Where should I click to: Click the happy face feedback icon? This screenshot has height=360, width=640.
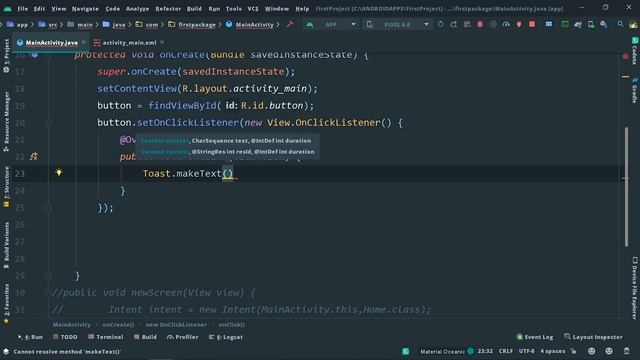[591, 351]
